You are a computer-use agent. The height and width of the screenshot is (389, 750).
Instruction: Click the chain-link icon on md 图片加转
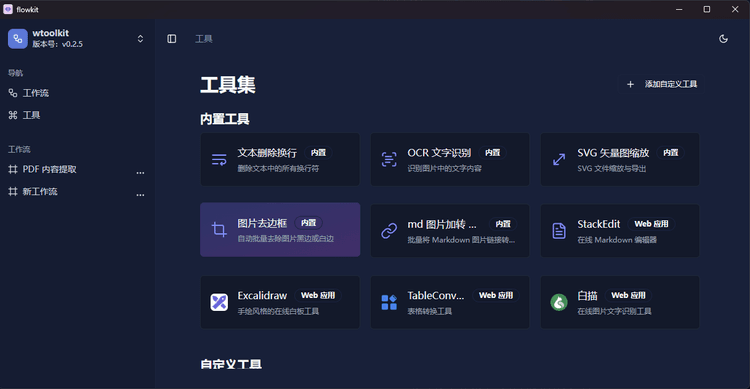tap(389, 231)
